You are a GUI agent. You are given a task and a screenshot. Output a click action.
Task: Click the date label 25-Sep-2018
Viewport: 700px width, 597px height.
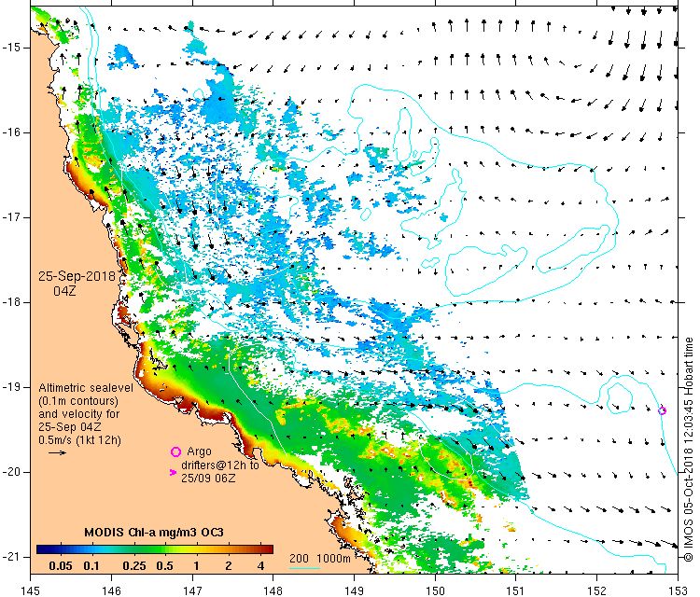pyautogui.click(x=77, y=276)
